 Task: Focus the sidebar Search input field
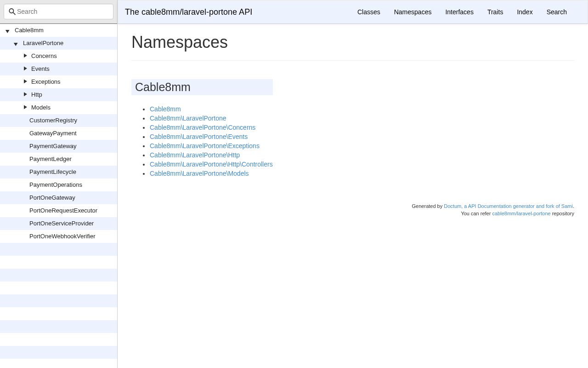(58, 11)
